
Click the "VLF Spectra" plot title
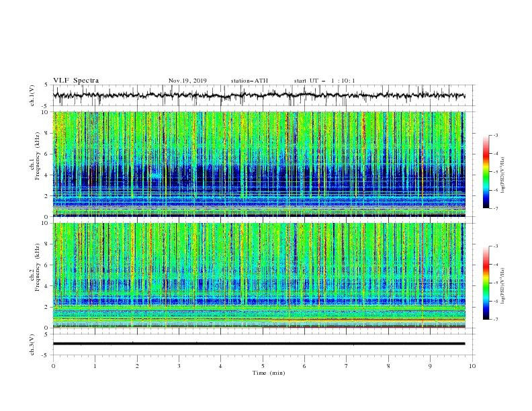coord(76,81)
